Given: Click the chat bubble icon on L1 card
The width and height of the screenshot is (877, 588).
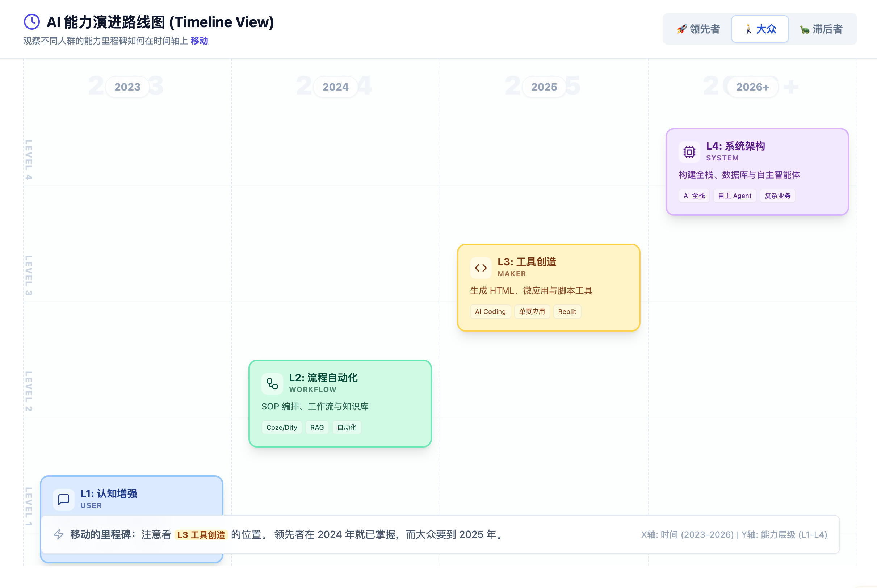Looking at the screenshot, I should (64, 500).
